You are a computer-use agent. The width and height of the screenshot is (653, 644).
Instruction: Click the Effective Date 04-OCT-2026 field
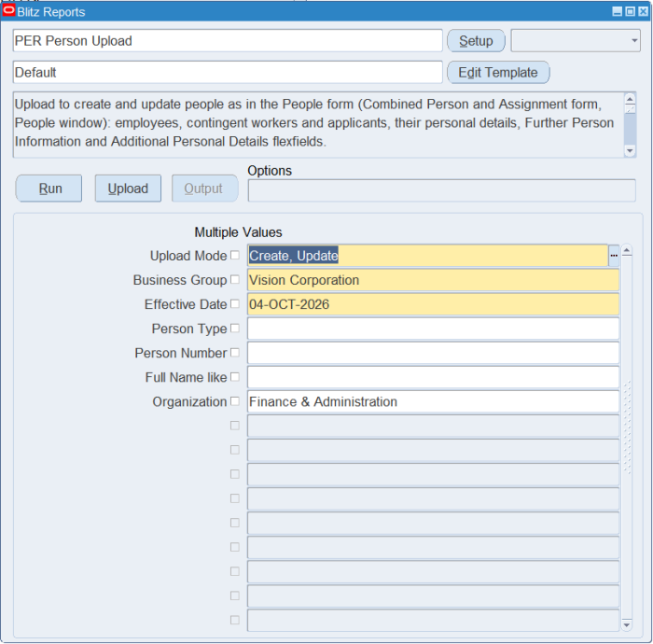tap(433, 304)
